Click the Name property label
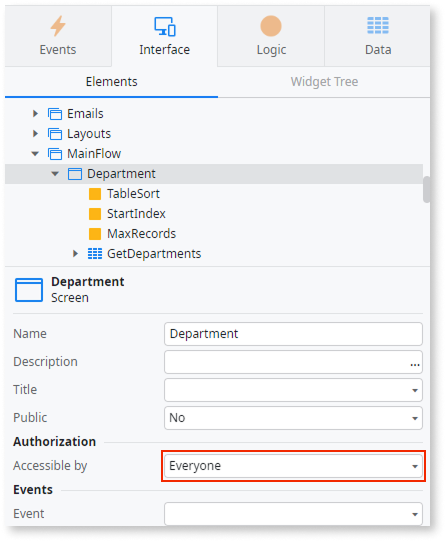Screen dimensions: 445x541 tap(30, 334)
